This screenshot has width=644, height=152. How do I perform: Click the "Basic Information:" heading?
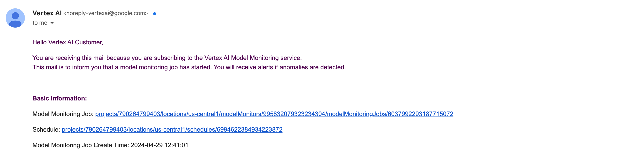[x=59, y=98]
